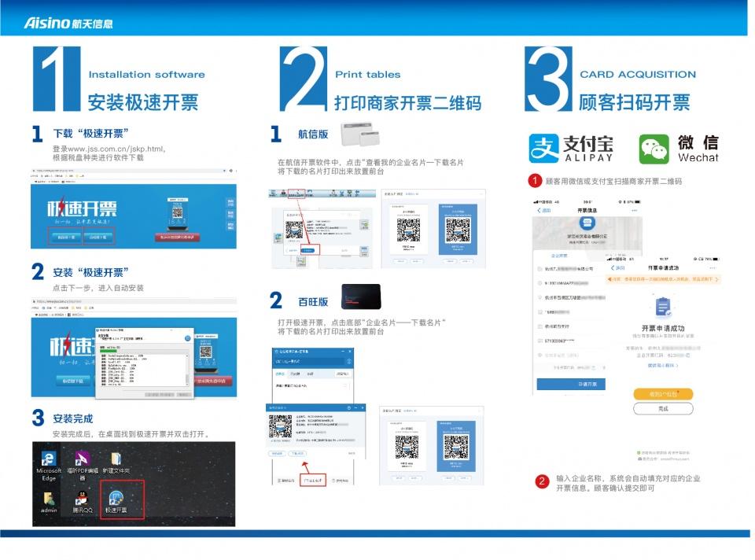Tap the tax number field in the invoice form

click(571, 283)
